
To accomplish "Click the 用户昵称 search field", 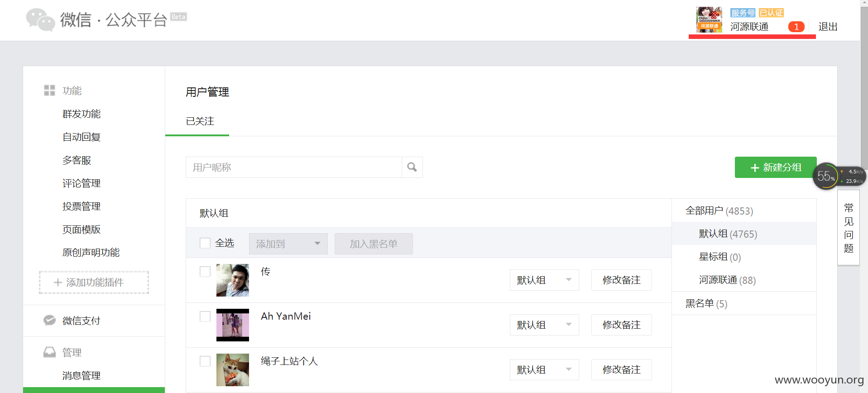I will click(x=294, y=168).
